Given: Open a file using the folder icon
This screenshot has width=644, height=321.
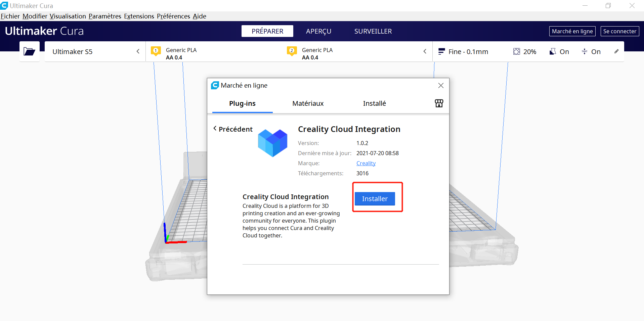Looking at the screenshot, I should (x=29, y=51).
